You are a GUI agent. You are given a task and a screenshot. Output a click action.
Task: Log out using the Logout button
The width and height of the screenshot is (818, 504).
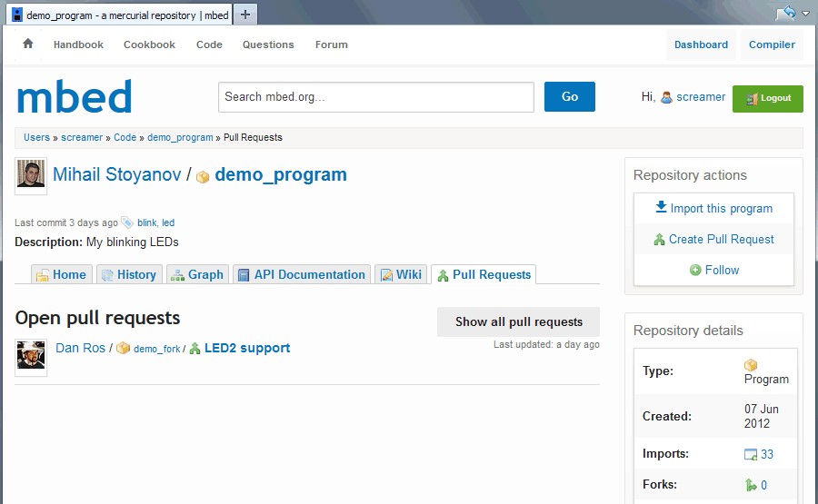click(767, 98)
